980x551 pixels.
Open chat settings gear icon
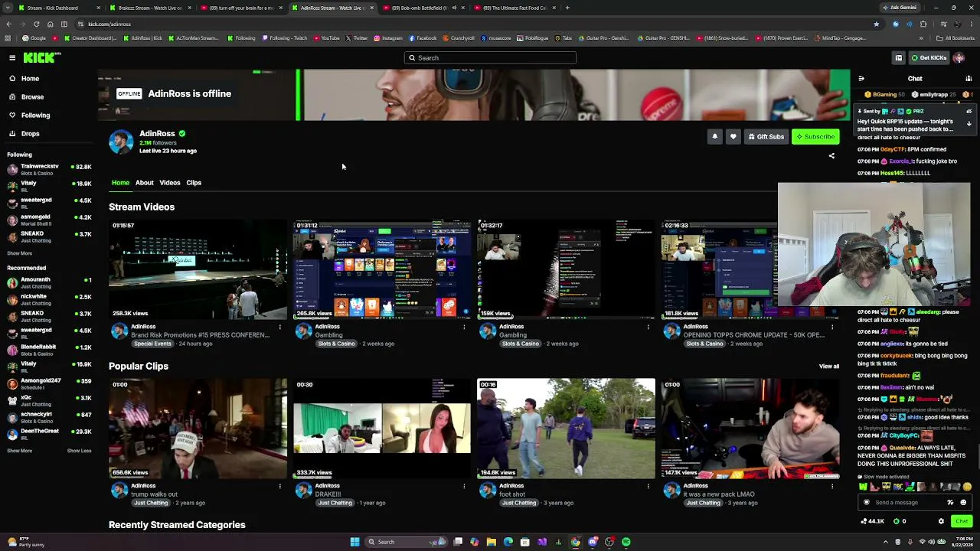(941, 521)
